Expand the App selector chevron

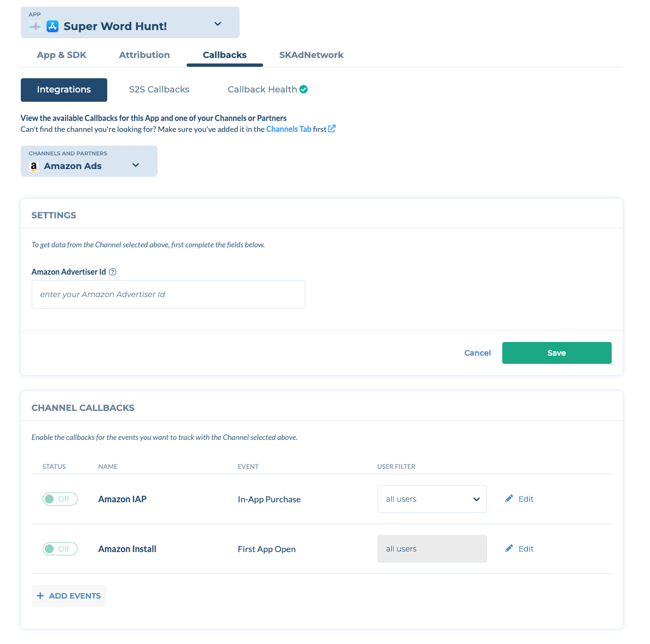[218, 24]
